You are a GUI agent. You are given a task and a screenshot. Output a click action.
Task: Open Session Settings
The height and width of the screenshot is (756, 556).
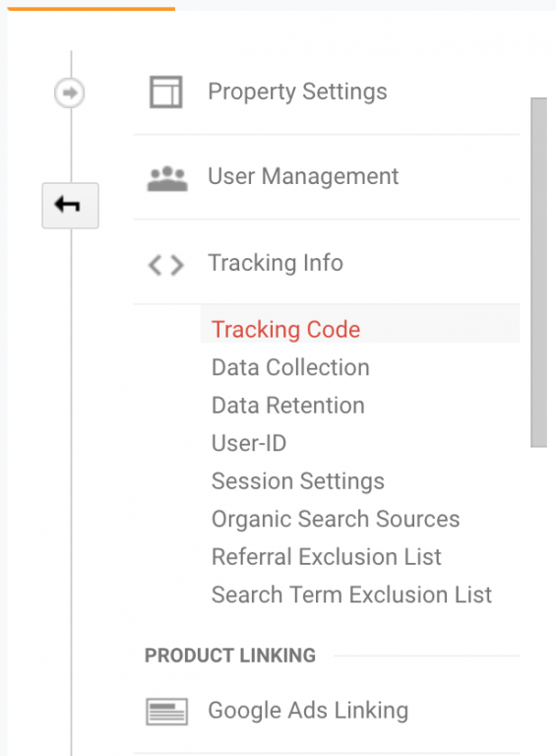(x=298, y=481)
